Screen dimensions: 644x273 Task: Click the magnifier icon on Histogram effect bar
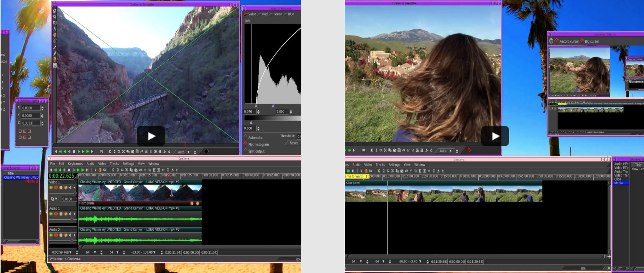click(192, 203)
